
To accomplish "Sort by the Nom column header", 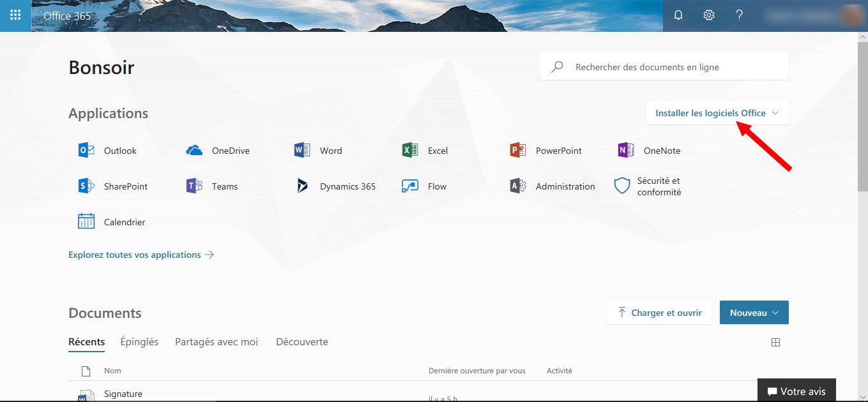I will click(x=112, y=371).
